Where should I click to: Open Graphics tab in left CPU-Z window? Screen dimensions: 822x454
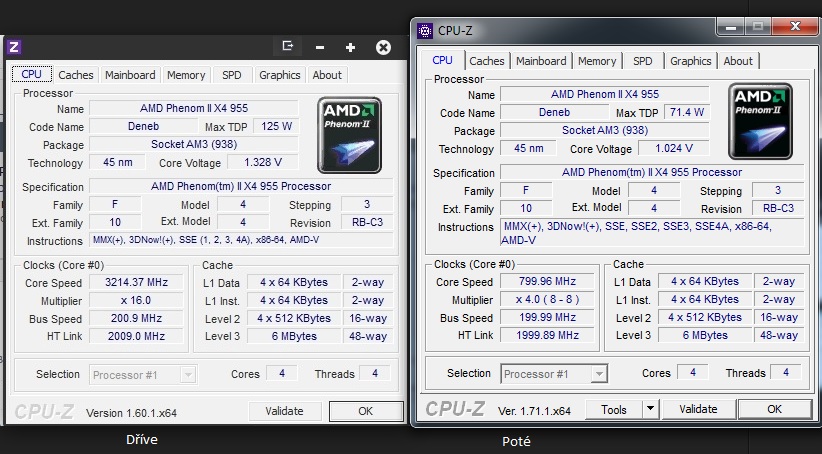click(279, 75)
